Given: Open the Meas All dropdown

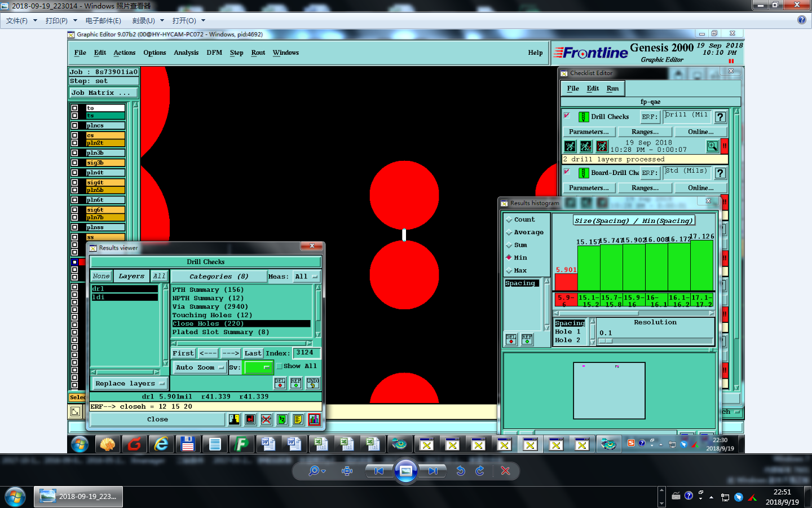Looking at the screenshot, I should tap(307, 277).
